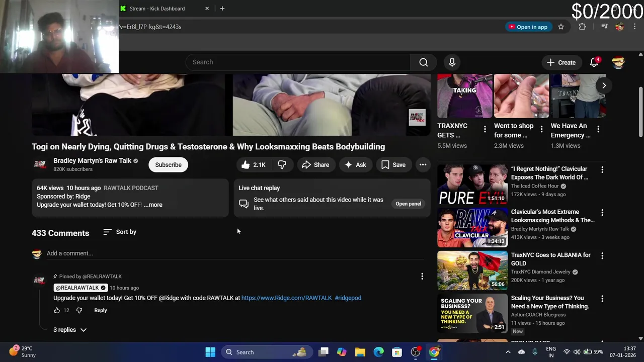Open Chrome media controls icon
This screenshot has height=362, width=644.
pos(605,27)
